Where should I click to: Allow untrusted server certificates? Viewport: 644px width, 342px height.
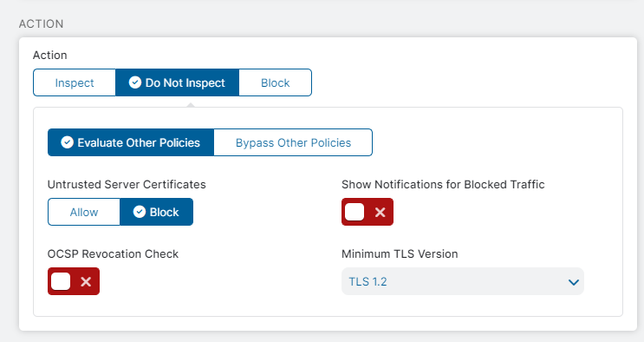pyautogui.click(x=84, y=212)
